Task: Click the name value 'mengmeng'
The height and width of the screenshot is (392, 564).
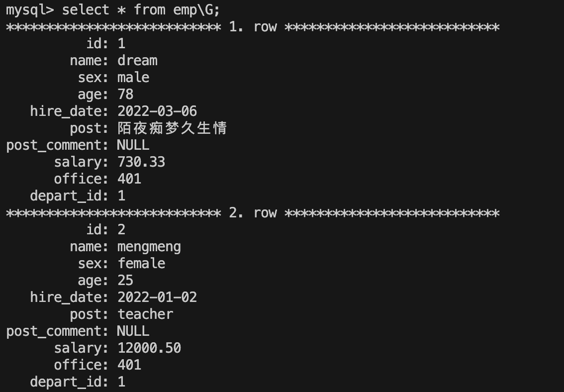Action: point(149,247)
